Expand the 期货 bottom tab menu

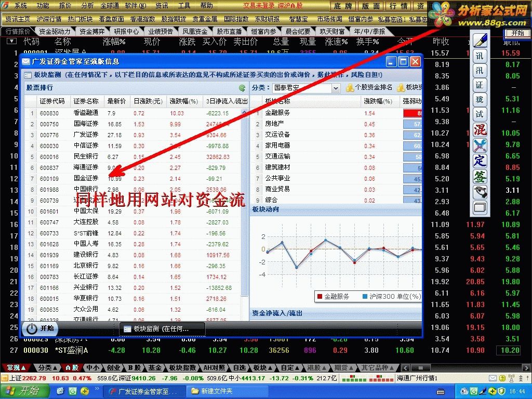(x=345, y=367)
